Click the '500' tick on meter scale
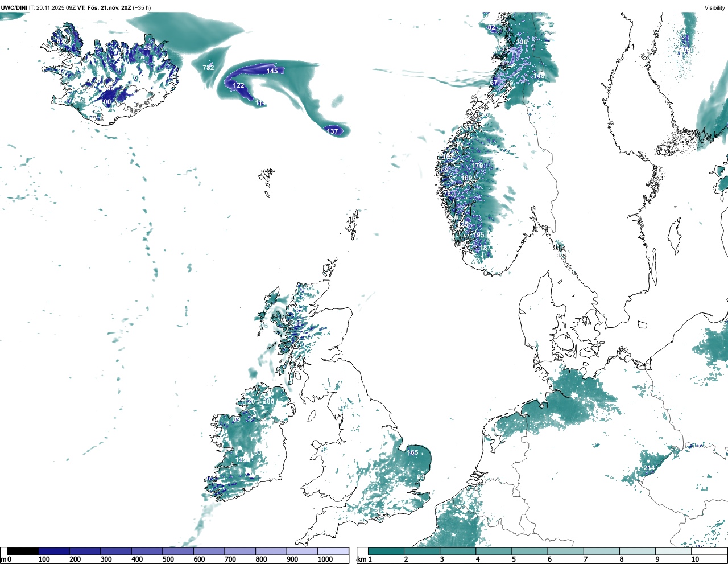This screenshot has height=564, width=728. tap(168, 559)
